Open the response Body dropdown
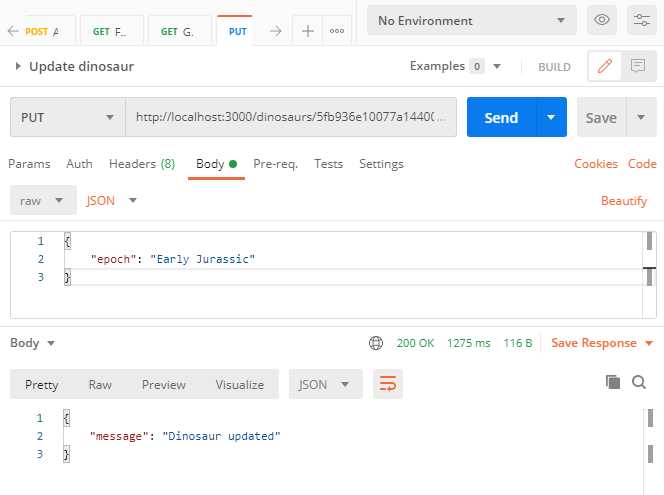The image size is (664, 495). (33, 343)
